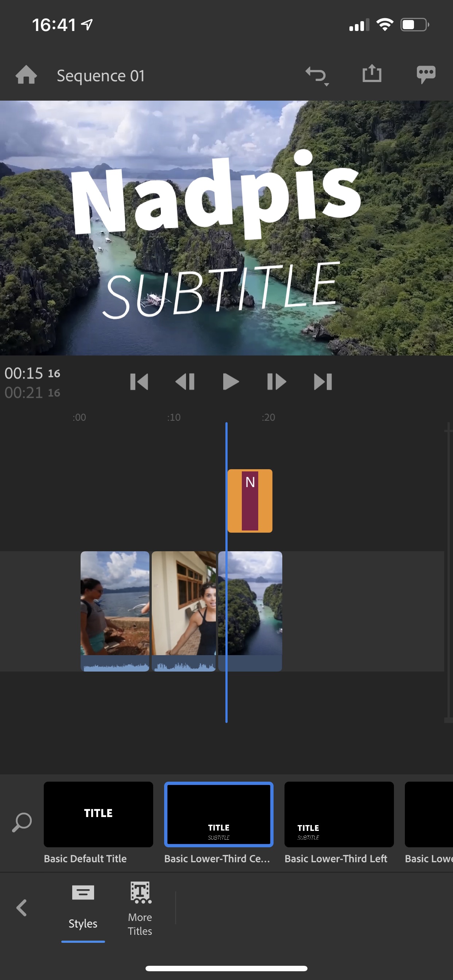
Task: Jump to previous edit point
Action: coord(139,382)
